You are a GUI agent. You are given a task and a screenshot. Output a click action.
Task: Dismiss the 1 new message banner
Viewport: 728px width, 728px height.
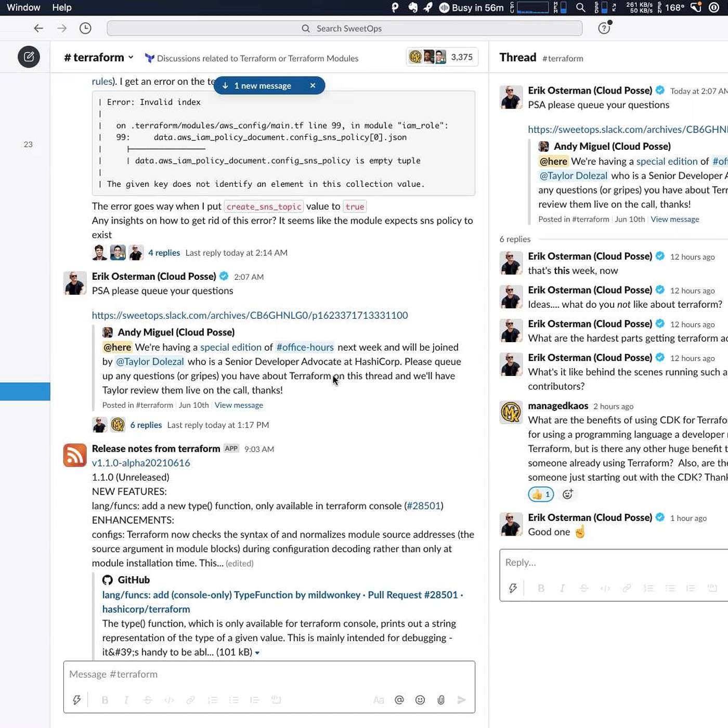(x=313, y=85)
